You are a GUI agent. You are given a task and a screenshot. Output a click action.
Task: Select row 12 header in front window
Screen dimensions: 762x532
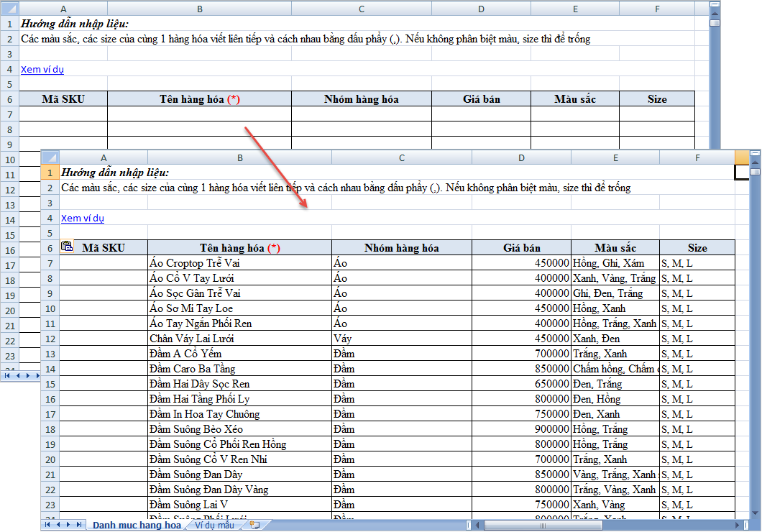tap(50, 339)
